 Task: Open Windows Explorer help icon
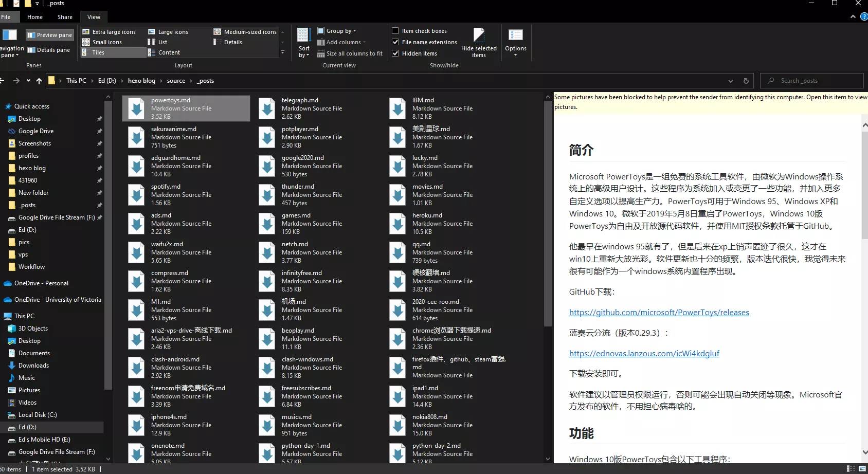pos(864,16)
